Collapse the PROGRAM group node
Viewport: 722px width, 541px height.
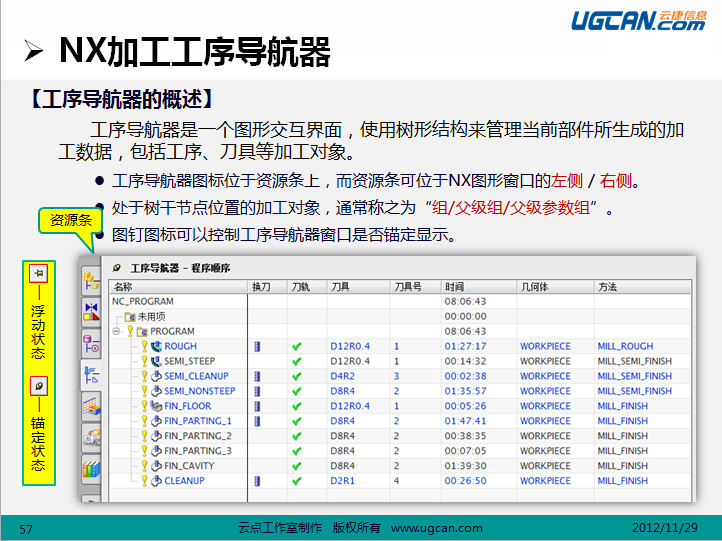(117, 331)
